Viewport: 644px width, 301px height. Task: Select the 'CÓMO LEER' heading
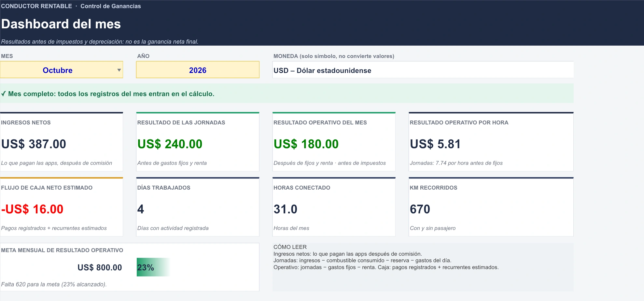pos(290,247)
